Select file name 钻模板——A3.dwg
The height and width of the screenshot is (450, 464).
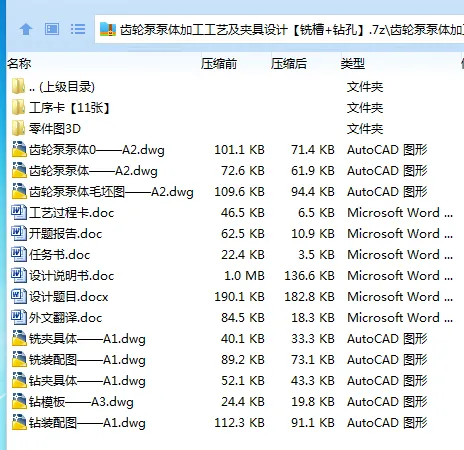pos(81,402)
